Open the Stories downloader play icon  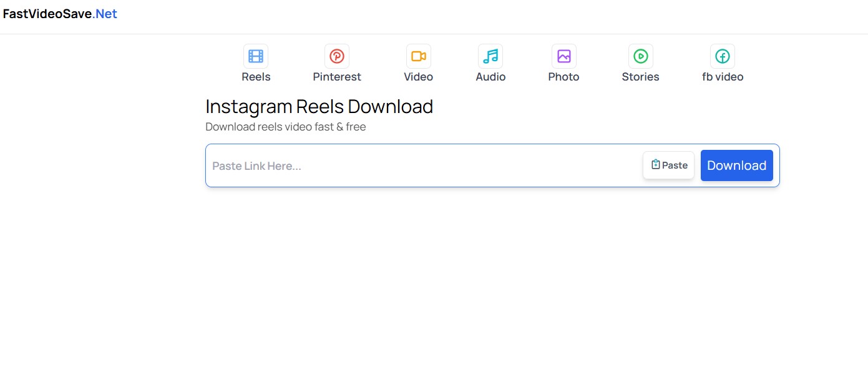click(x=640, y=56)
